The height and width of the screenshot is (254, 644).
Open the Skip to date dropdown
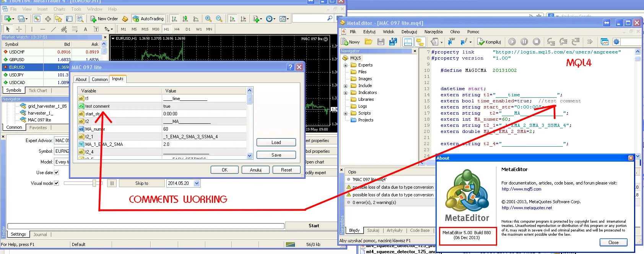click(x=197, y=183)
